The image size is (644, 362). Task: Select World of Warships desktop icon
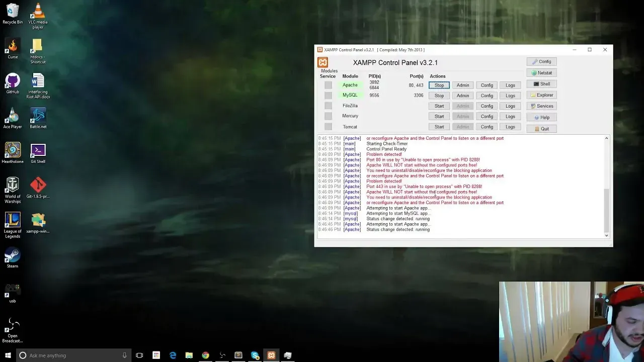(x=13, y=190)
